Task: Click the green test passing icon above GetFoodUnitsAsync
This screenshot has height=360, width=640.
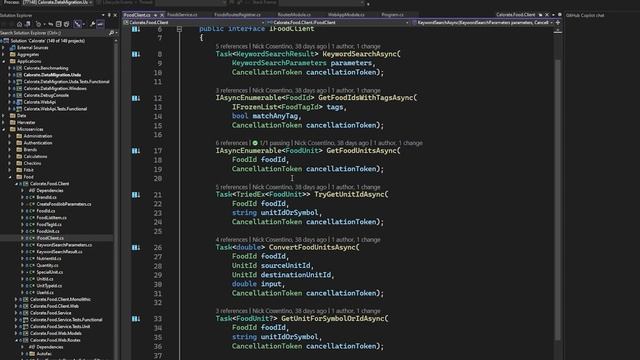Action: coord(255,143)
